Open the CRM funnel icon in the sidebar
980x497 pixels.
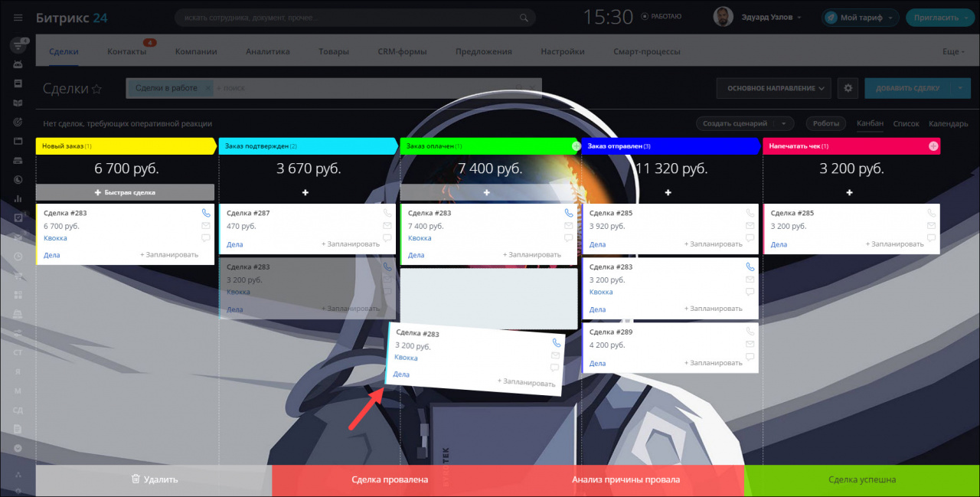pyautogui.click(x=18, y=47)
